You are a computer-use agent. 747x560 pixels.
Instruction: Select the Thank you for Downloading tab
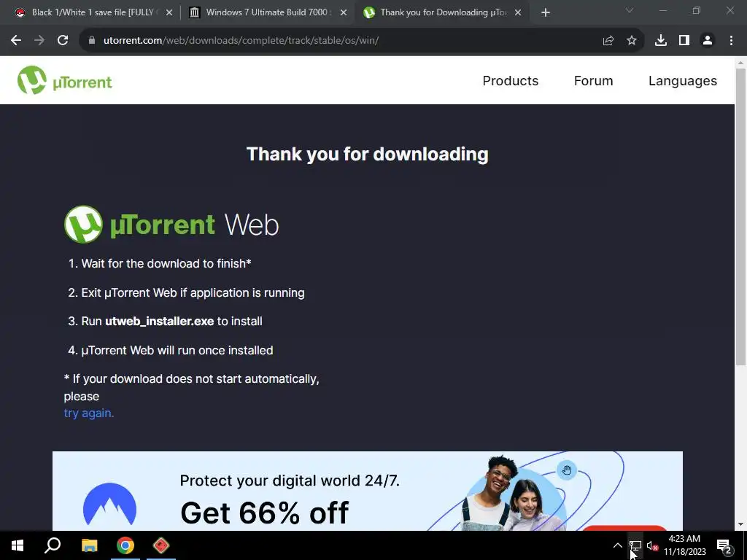443,12
